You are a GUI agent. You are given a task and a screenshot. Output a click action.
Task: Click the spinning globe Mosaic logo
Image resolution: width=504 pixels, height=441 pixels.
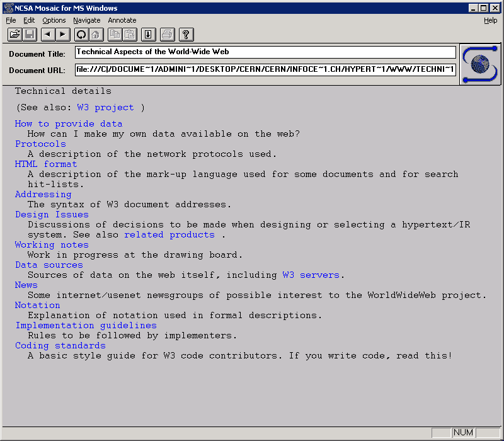click(480, 64)
